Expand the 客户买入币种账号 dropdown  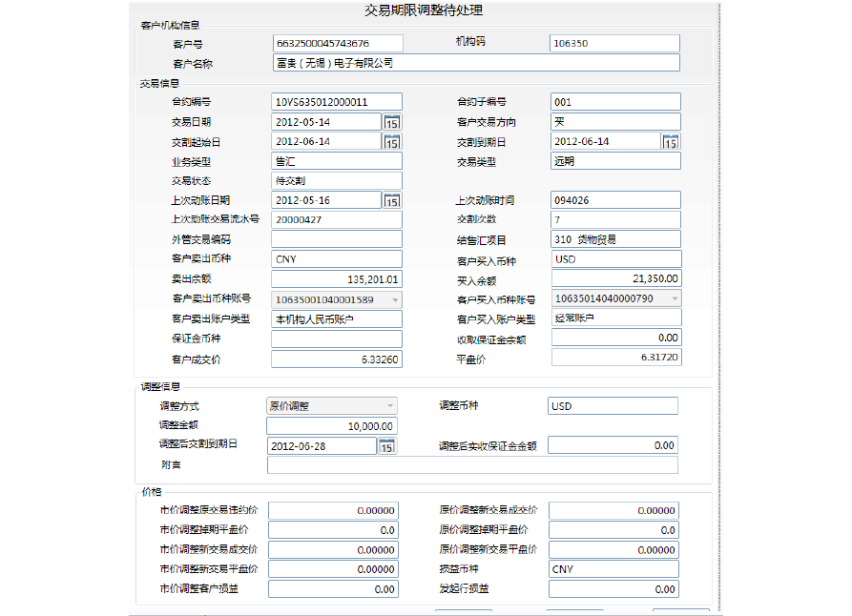pyautogui.click(x=675, y=298)
